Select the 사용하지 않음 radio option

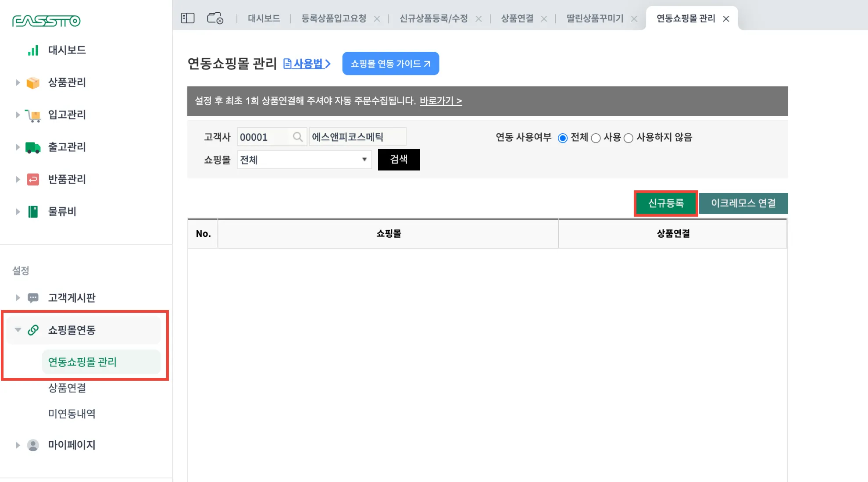click(629, 138)
